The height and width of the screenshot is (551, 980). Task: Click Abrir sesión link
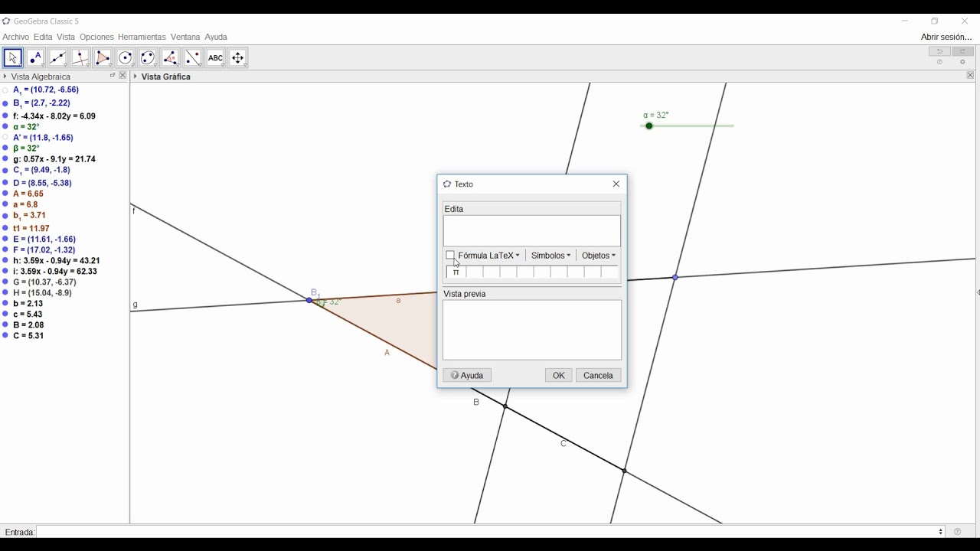(x=946, y=37)
